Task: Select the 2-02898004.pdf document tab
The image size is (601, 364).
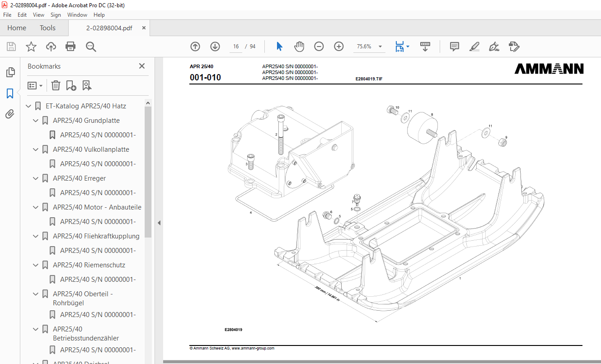Action: click(109, 28)
